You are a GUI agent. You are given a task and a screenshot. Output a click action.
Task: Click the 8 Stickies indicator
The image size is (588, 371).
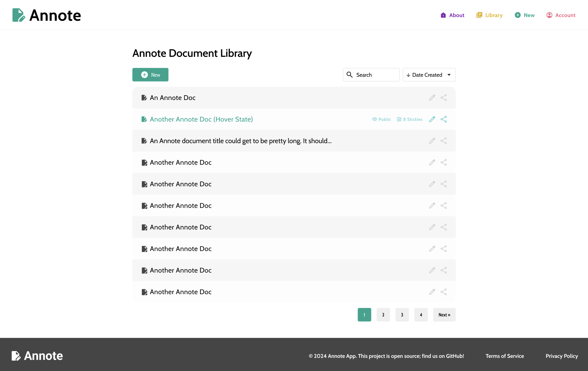[410, 119]
